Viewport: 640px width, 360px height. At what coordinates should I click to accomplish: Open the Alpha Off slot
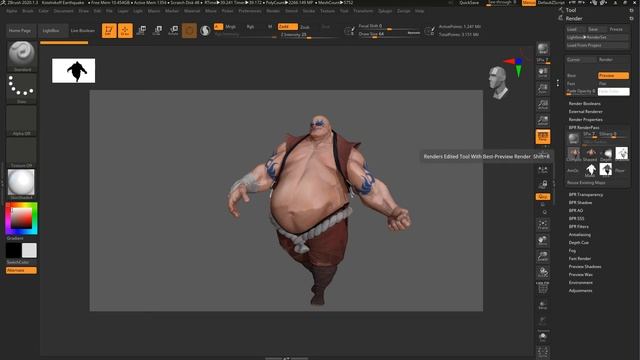(22, 121)
